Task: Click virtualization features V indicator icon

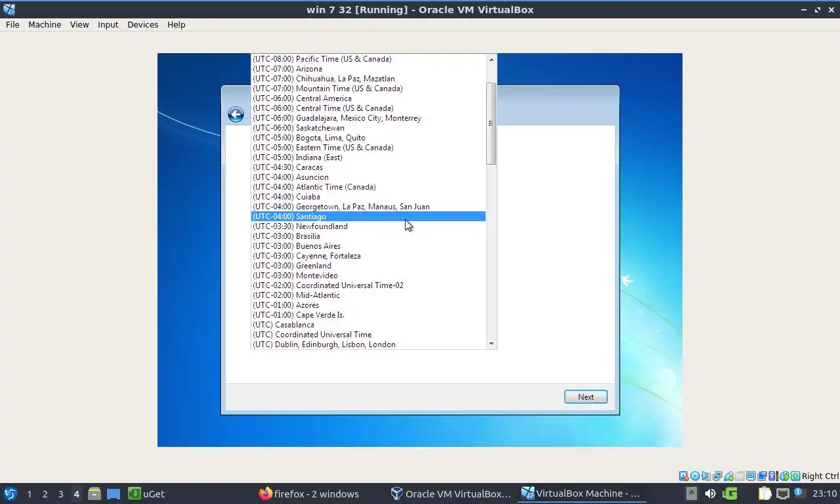Action: coord(772,476)
